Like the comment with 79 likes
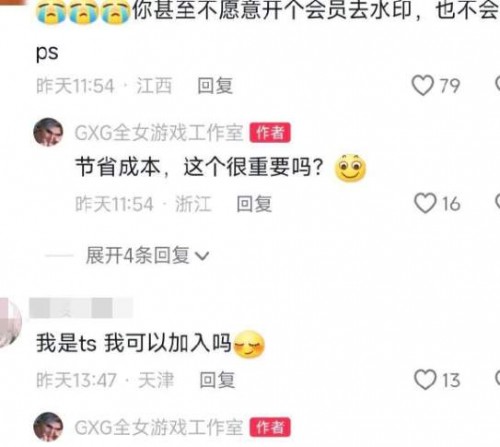Viewport: 500px width, 447px height. point(423,85)
